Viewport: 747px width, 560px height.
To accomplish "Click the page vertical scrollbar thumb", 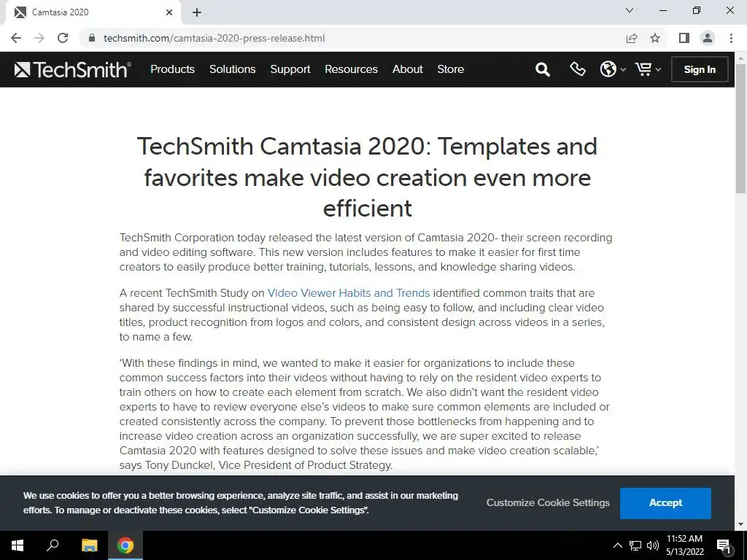I will click(x=740, y=128).
